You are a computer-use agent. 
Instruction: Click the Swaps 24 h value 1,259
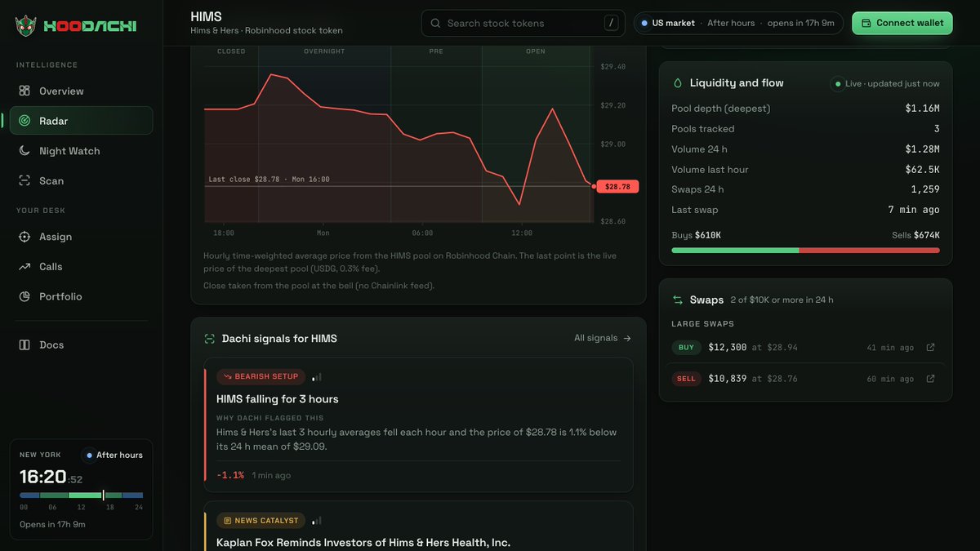click(x=925, y=189)
